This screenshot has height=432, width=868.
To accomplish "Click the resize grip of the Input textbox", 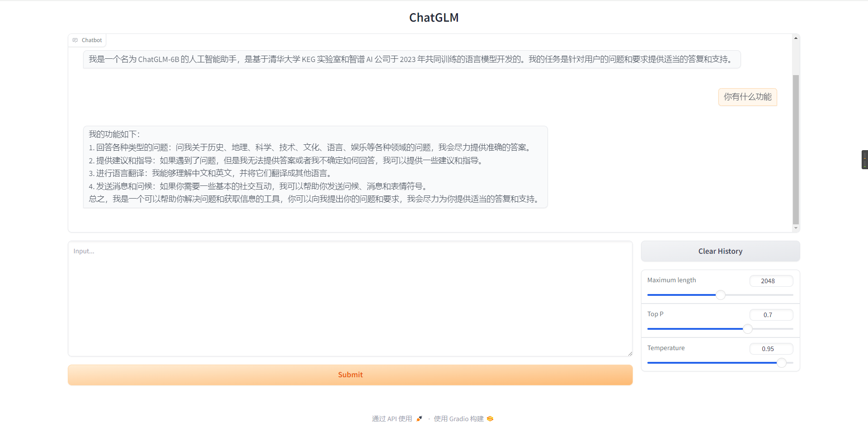I will (x=630, y=353).
